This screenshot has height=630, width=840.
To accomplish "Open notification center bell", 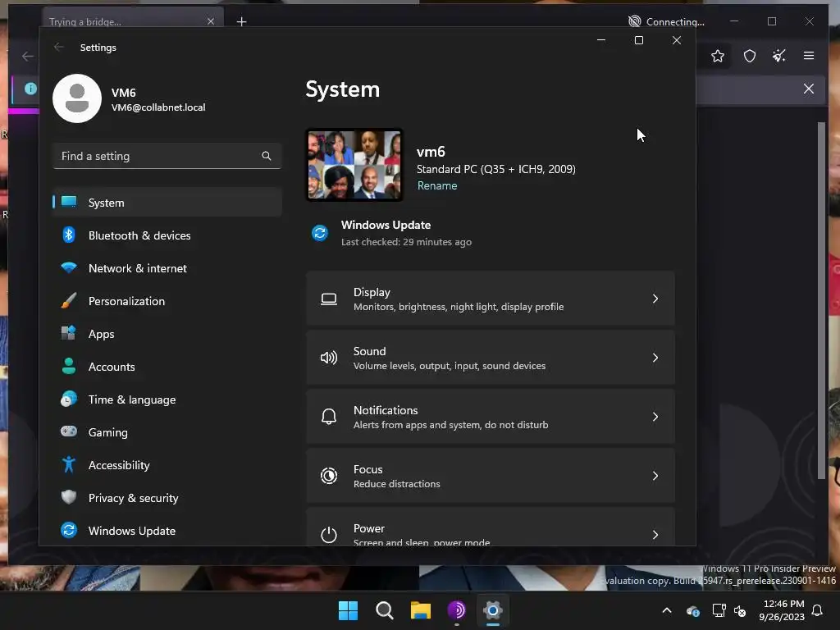I will coord(818,610).
